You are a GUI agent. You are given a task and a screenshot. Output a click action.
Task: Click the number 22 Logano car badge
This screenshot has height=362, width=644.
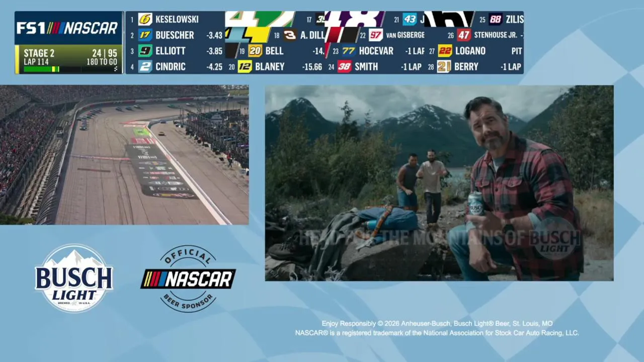pos(445,51)
